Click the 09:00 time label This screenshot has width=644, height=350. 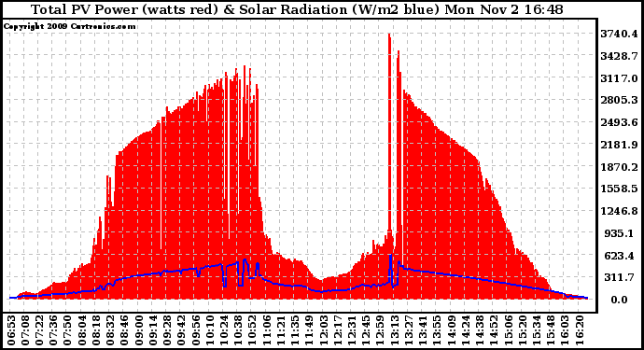click(x=139, y=330)
